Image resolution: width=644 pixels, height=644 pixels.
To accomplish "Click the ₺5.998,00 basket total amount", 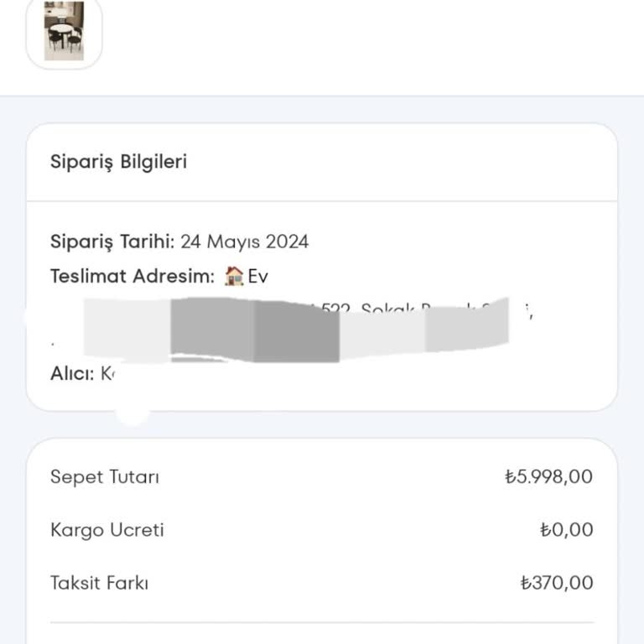I will tap(548, 477).
